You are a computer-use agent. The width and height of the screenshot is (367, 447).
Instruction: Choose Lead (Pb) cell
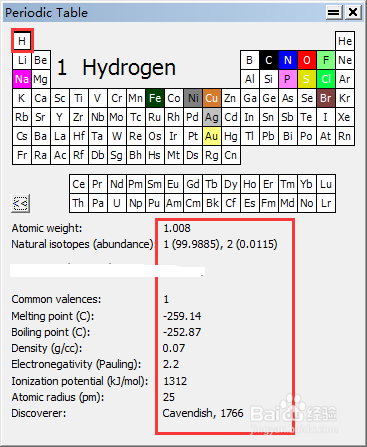pyautogui.click(x=269, y=136)
